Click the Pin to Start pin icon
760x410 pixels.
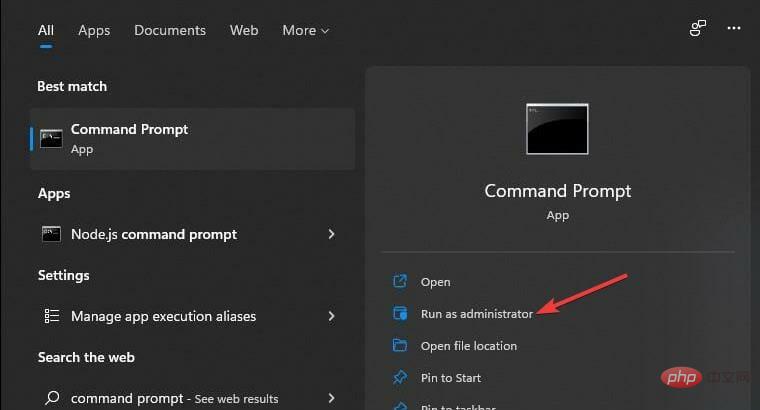click(x=401, y=378)
